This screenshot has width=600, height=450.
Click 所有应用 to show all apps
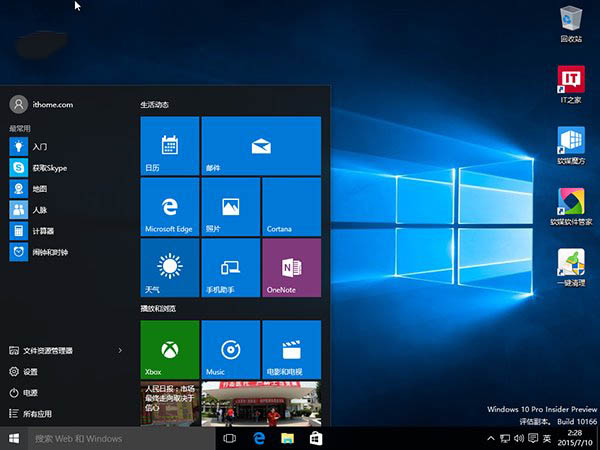pyautogui.click(x=40, y=414)
